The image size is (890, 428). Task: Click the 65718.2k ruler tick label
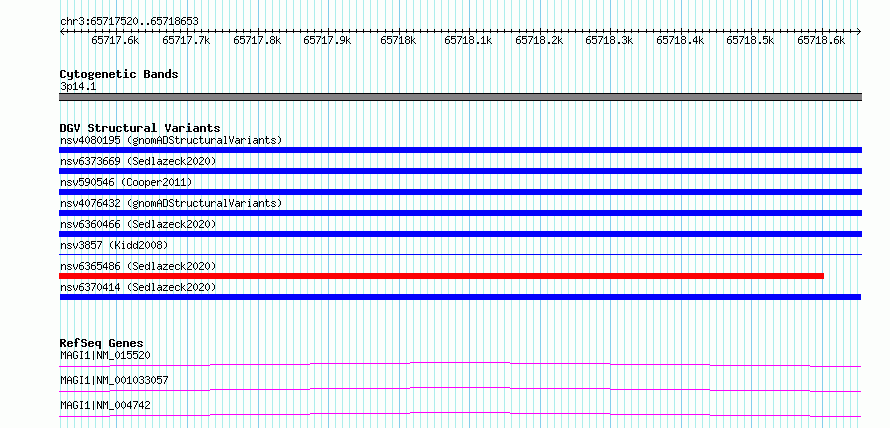coord(539,40)
